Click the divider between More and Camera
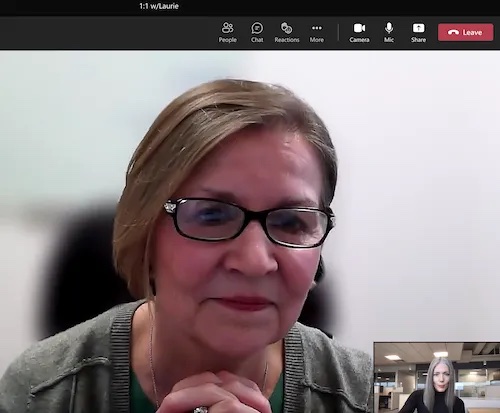Image resolution: width=500 pixels, height=413 pixels. click(338, 32)
